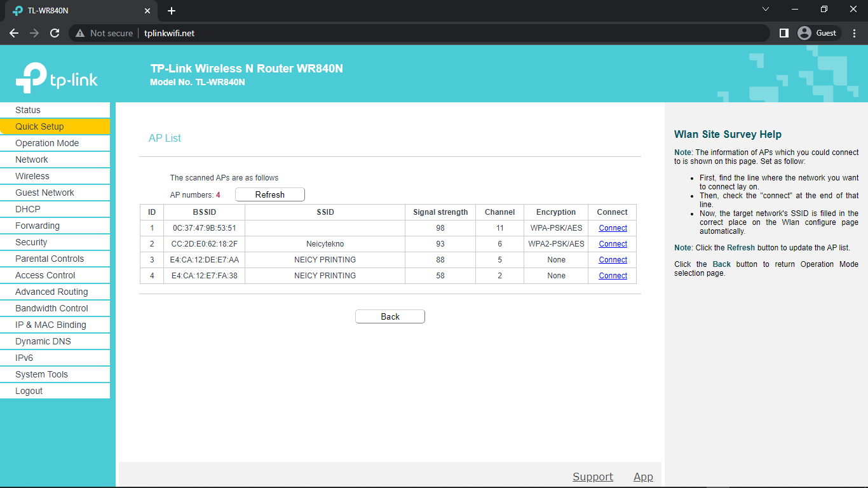Image resolution: width=868 pixels, height=488 pixels.
Task: Select Guest Network in sidebar
Action: [55, 193]
